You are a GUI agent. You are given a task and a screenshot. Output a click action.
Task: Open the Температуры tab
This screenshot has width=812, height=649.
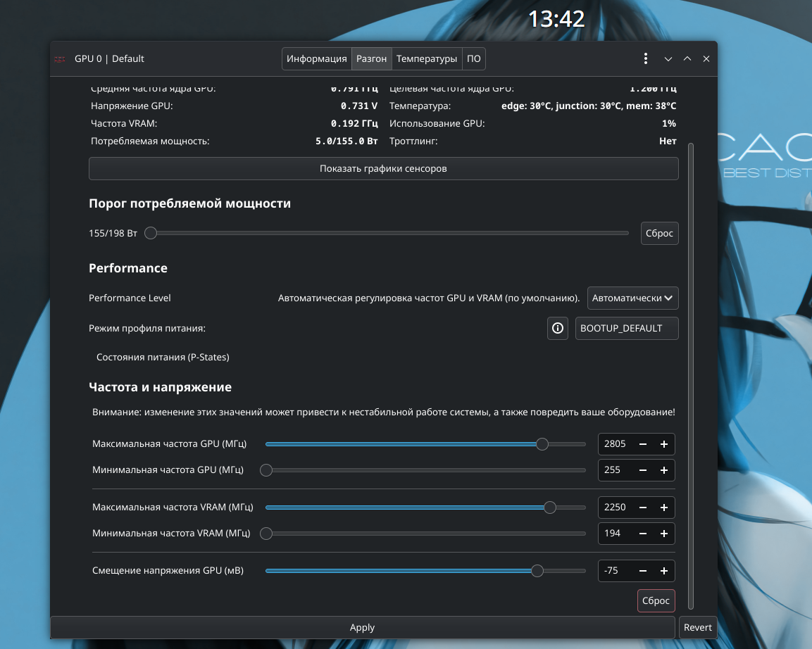coord(427,58)
